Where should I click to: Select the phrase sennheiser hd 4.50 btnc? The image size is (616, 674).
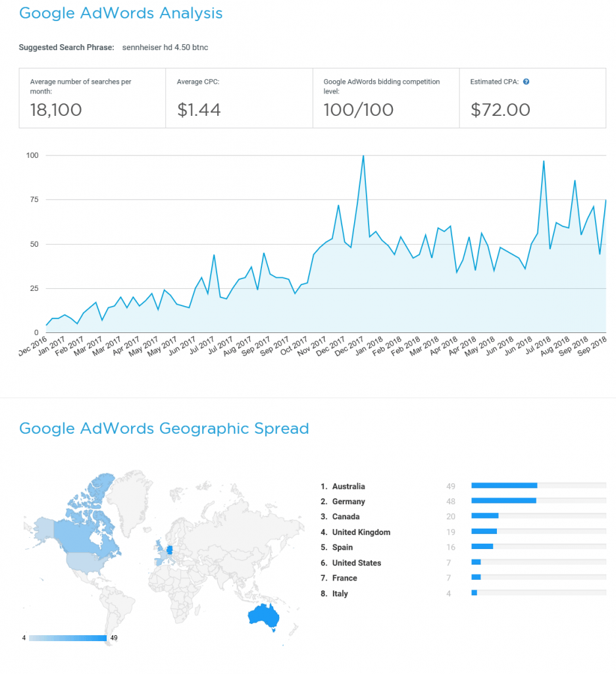[165, 47]
